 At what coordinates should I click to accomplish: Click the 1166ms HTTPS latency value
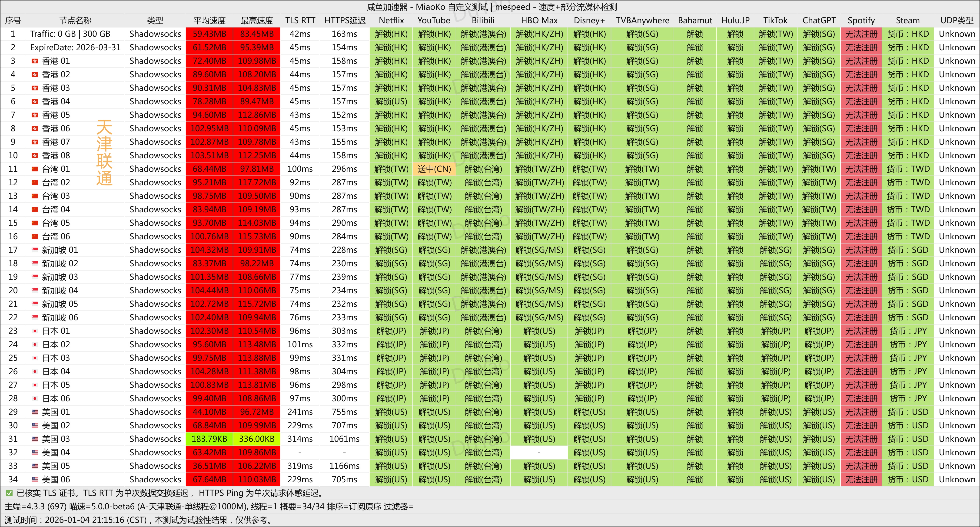pyautogui.click(x=344, y=466)
